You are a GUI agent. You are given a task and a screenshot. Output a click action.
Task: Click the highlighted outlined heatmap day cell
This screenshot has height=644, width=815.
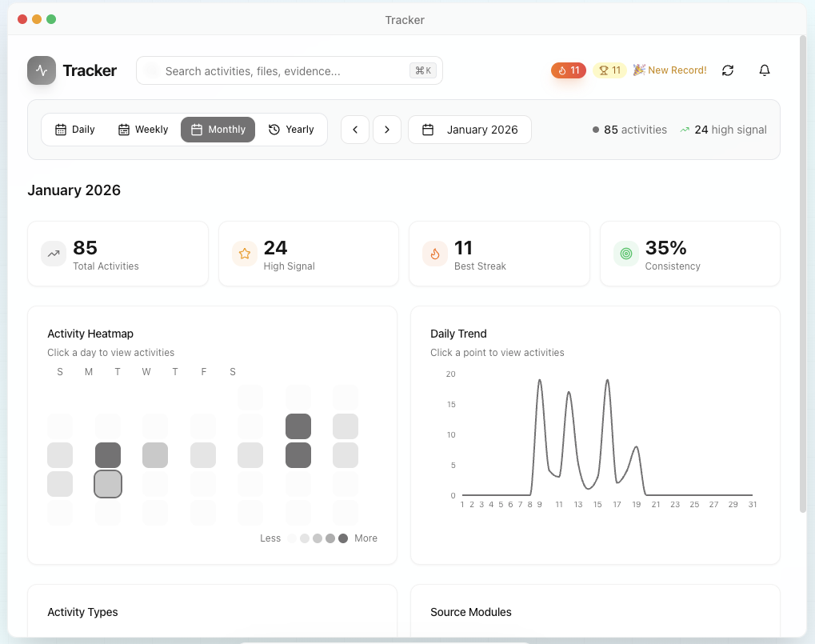[108, 484]
